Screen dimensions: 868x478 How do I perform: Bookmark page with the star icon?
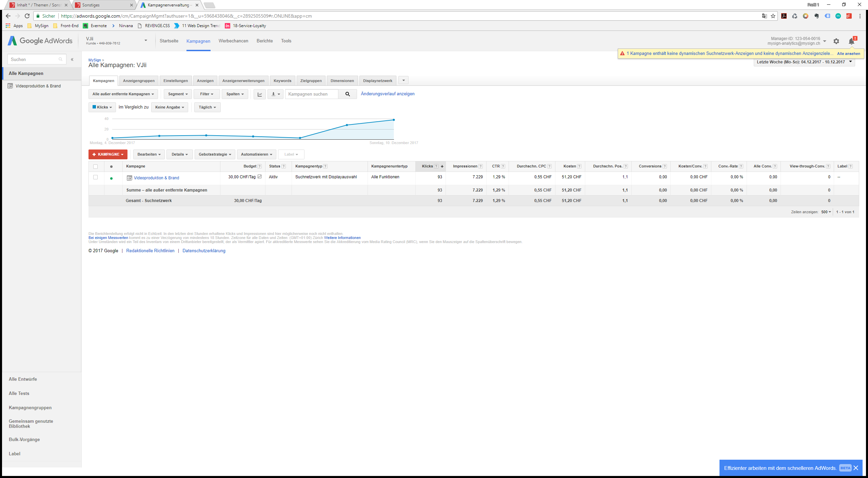point(773,16)
